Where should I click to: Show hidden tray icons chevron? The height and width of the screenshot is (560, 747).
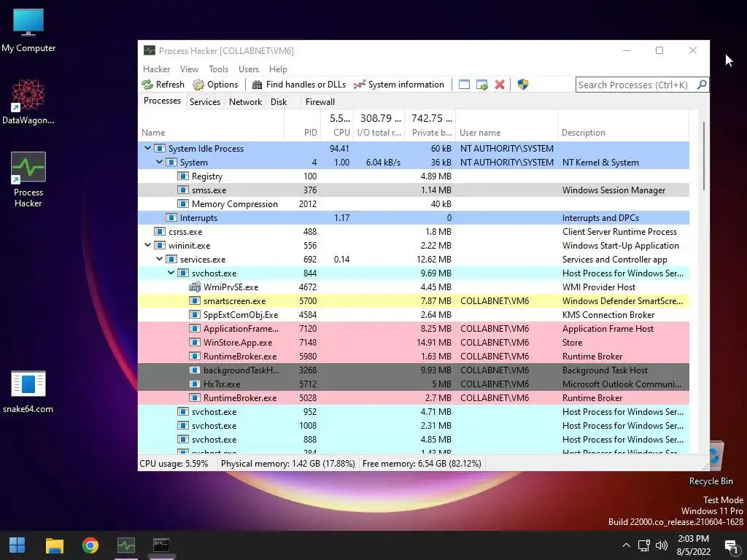[x=627, y=545]
